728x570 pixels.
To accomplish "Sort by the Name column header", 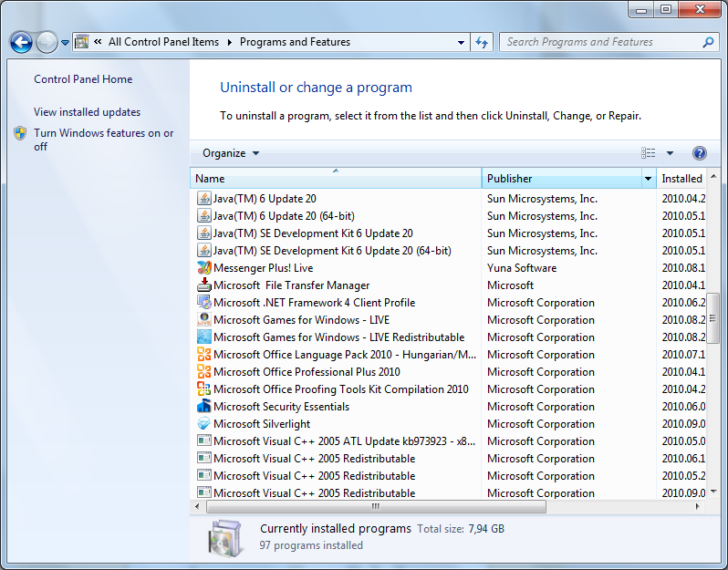I will tap(336, 178).
